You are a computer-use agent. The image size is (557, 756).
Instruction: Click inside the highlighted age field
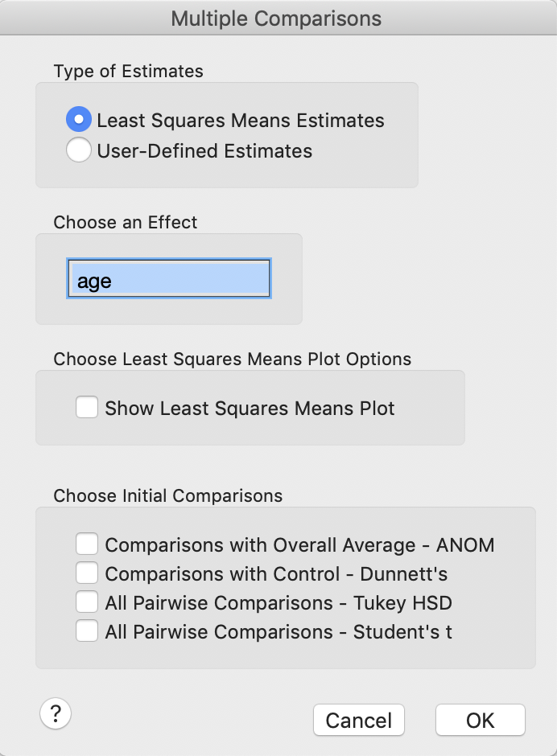click(x=168, y=278)
